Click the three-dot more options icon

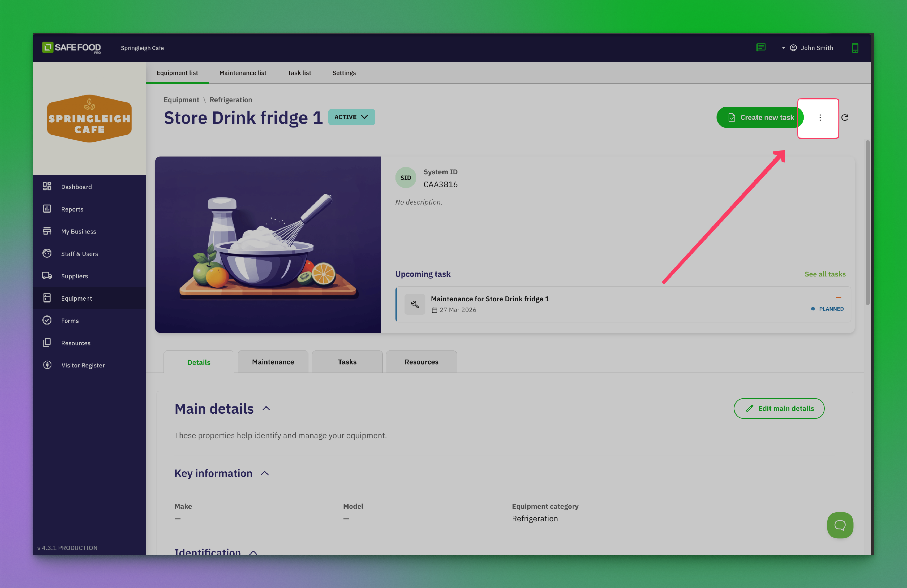(x=820, y=118)
